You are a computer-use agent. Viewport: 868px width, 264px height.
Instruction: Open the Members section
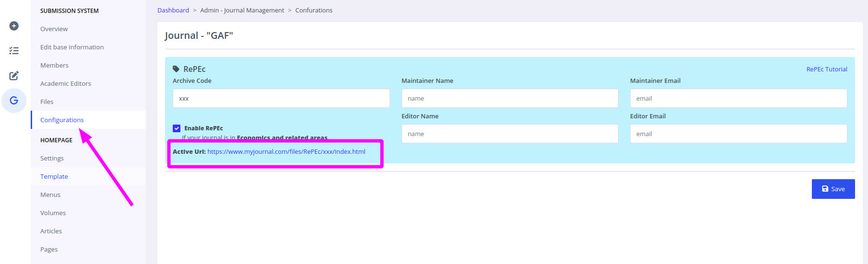pos(54,66)
